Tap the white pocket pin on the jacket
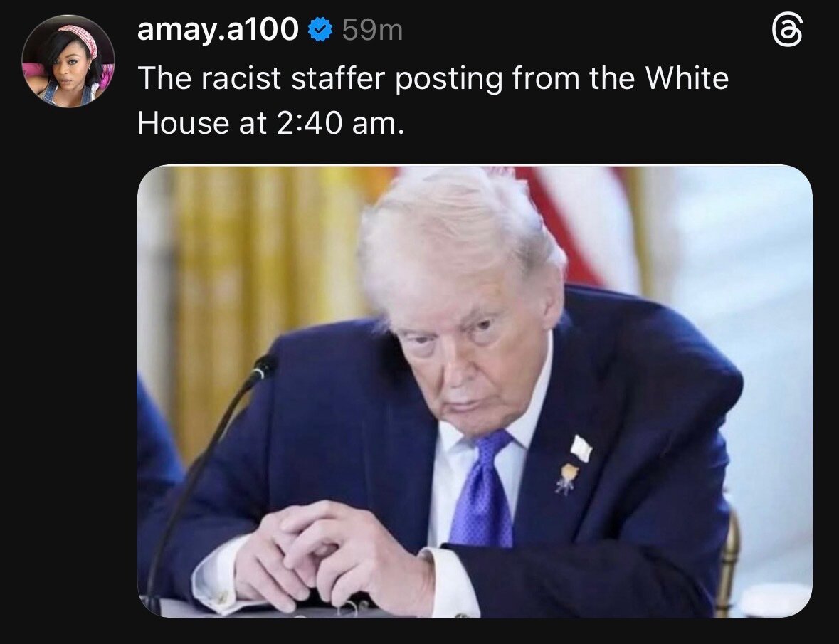 581,448
